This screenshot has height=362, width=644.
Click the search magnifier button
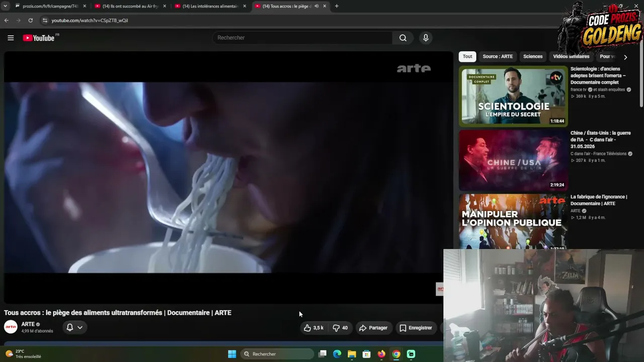403,38
